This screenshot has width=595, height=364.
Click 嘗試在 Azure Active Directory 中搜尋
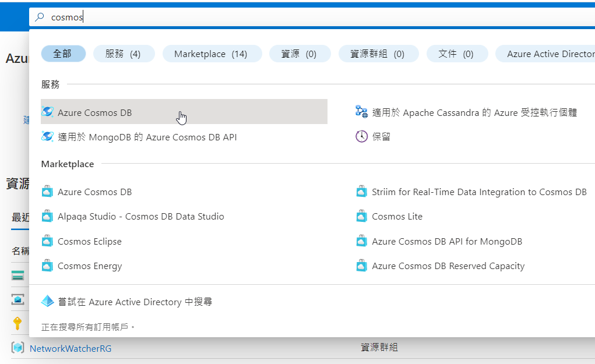pos(135,302)
